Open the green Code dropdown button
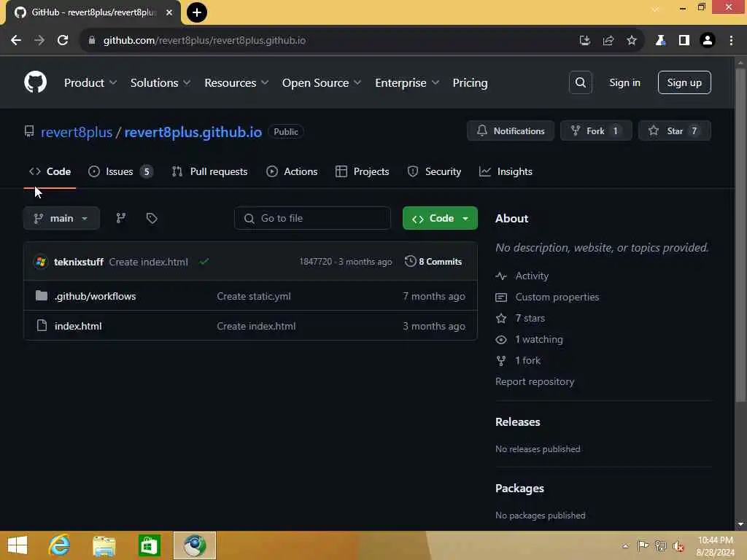 pyautogui.click(x=440, y=218)
